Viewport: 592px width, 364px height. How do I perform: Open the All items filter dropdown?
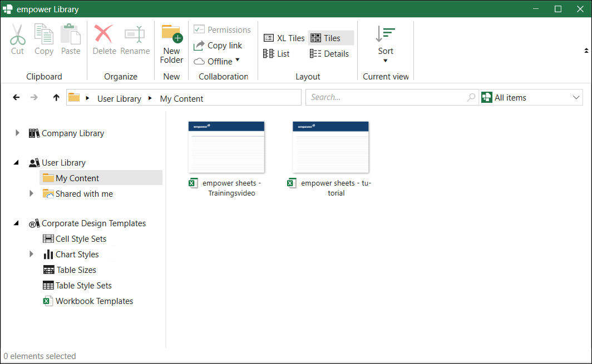[x=531, y=97]
